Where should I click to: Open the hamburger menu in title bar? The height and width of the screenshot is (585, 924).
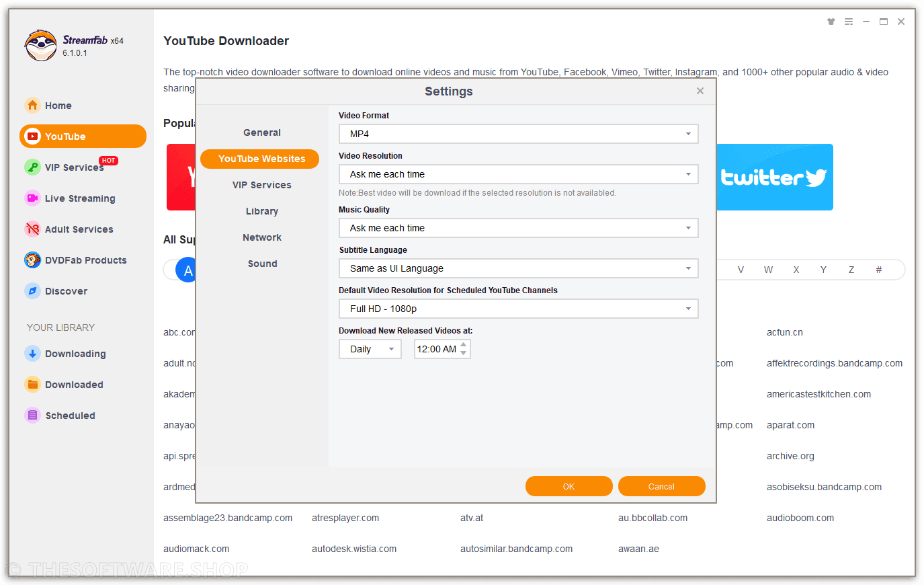[849, 22]
